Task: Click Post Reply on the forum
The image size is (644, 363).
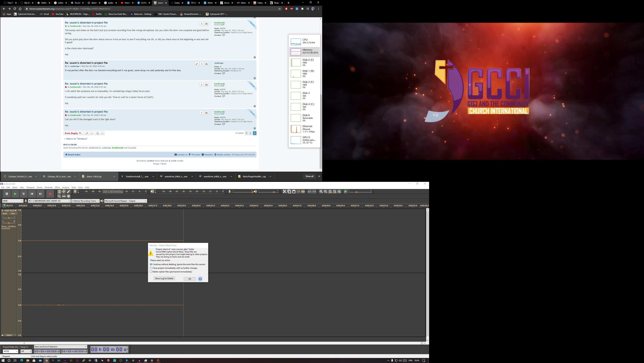Action: [x=73, y=133]
